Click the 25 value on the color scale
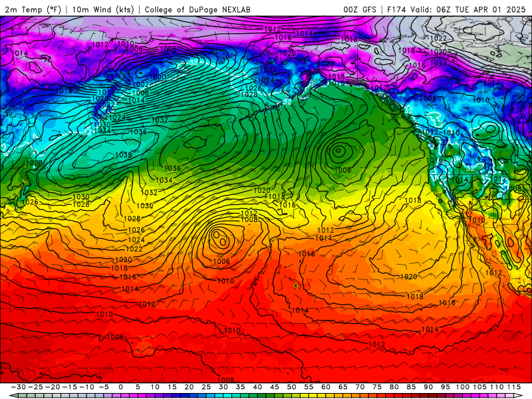 coord(206,387)
